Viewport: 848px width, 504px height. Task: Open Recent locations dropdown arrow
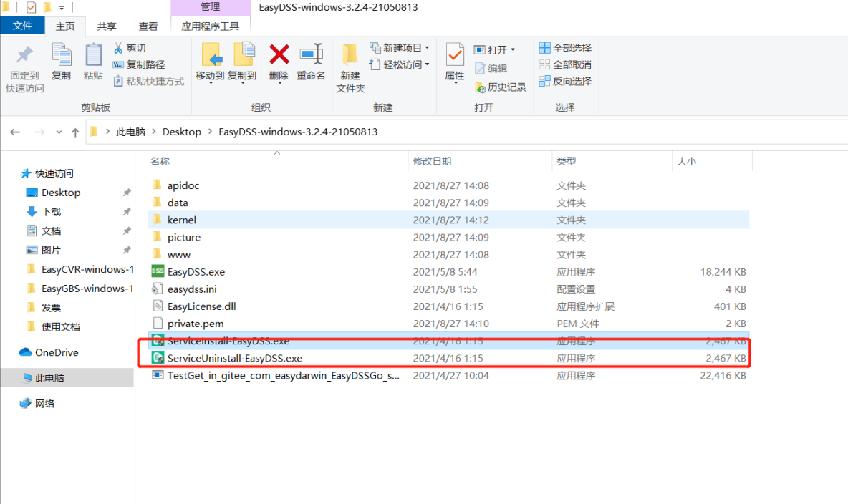(x=59, y=132)
